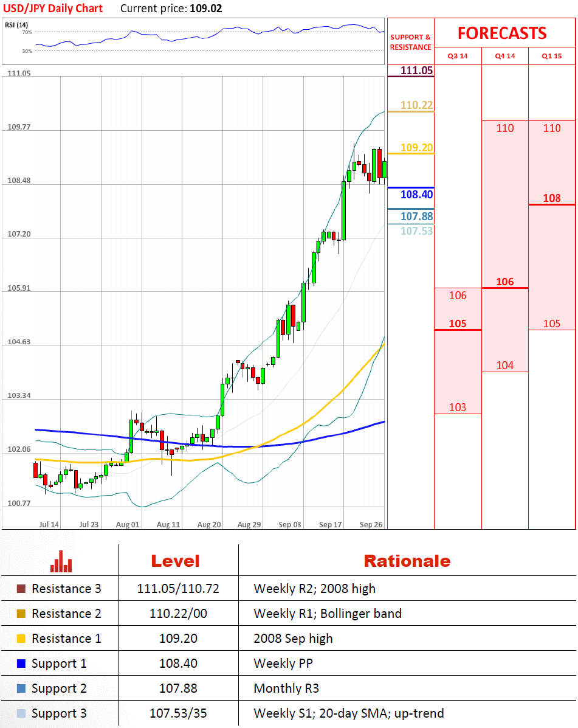The height and width of the screenshot is (728, 578).
Task: Click the 110.22 resistance level label
Action: [416, 105]
